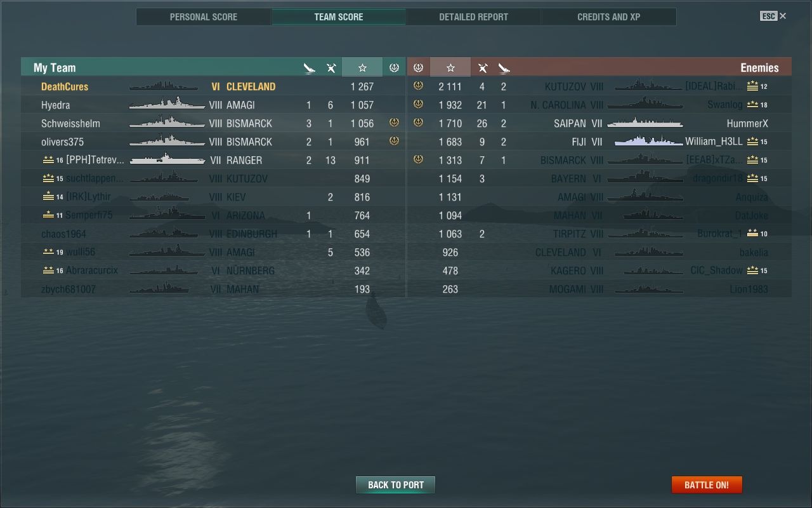
Task: Sort Enemies by star XP column
Action: click(x=450, y=67)
